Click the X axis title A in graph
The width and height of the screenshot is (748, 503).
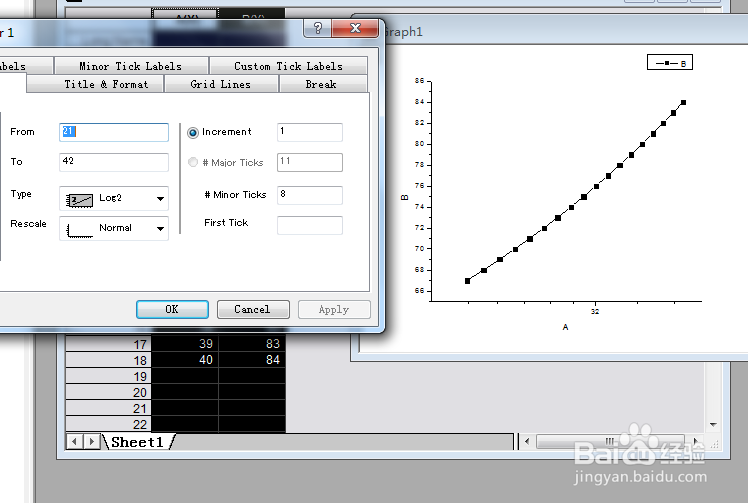point(565,327)
